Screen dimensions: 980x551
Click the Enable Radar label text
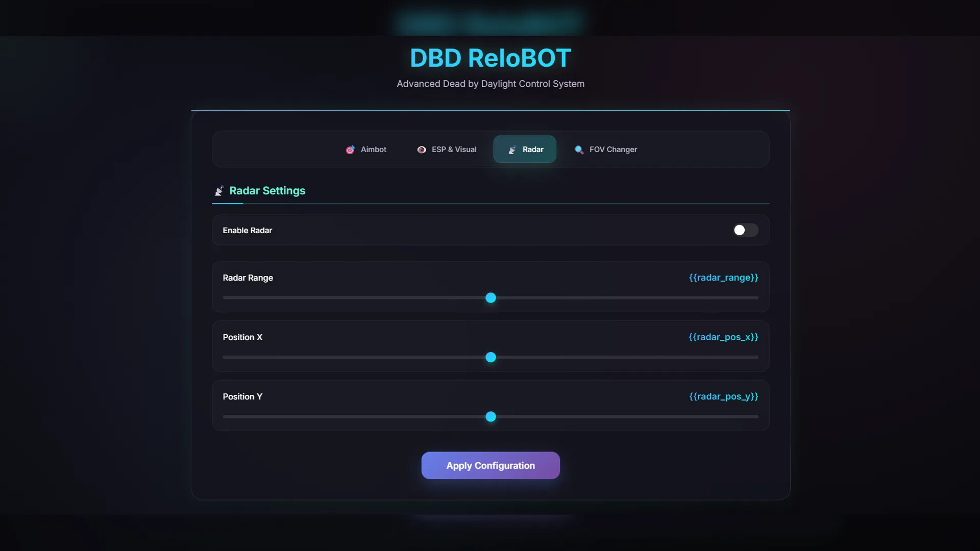247,231
